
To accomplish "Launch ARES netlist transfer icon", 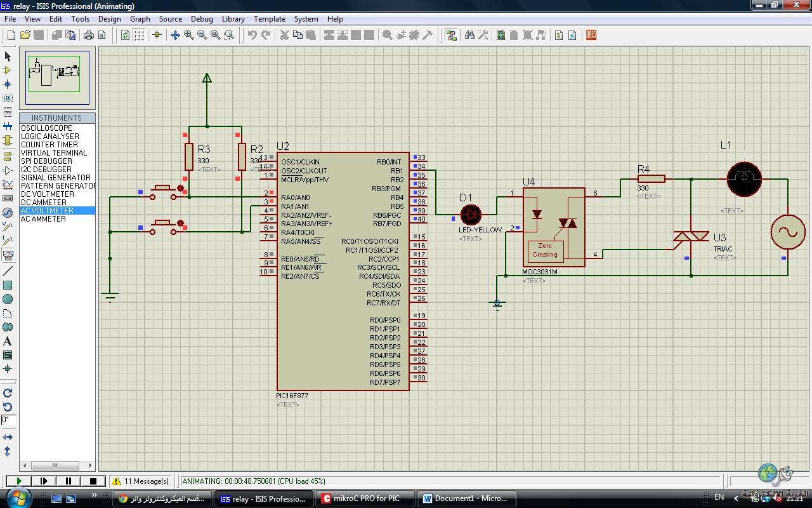I will coord(591,35).
